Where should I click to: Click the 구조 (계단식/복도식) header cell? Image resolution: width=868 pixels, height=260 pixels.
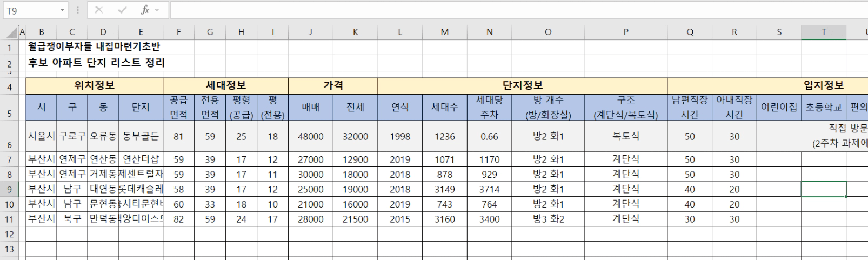(626, 107)
